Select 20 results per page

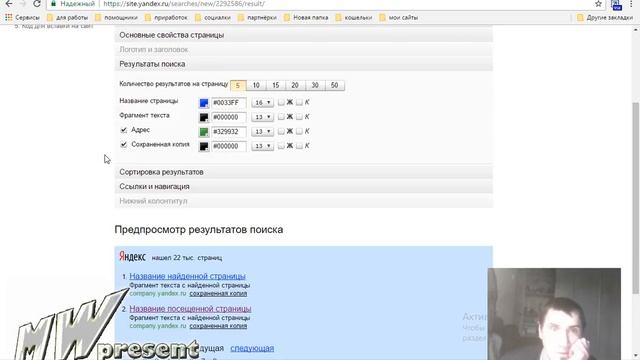295,85
